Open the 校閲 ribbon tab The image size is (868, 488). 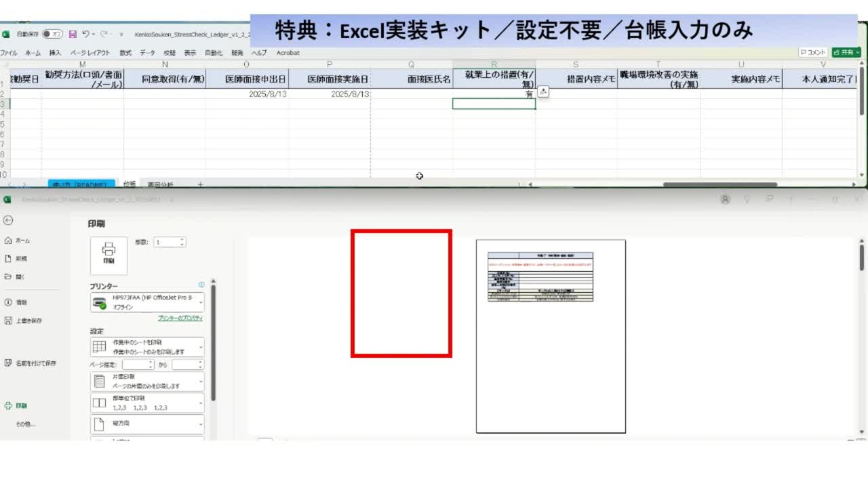(170, 53)
